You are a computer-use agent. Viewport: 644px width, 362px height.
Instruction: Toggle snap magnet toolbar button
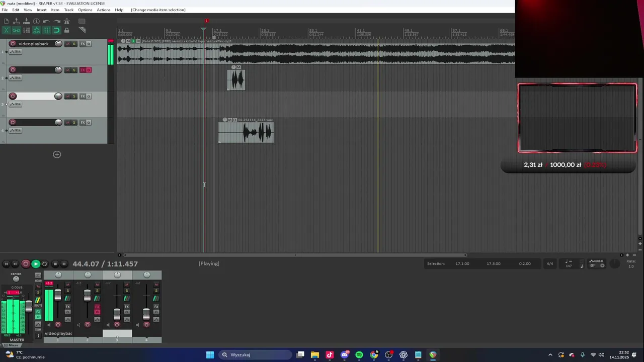[56, 30]
